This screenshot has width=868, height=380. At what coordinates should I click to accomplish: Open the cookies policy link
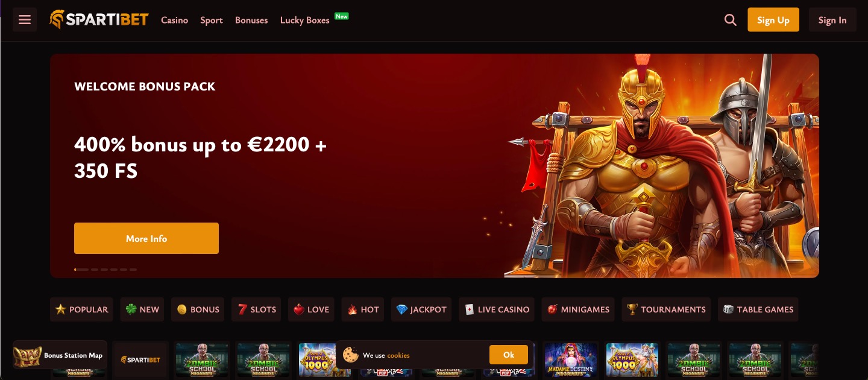398,355
